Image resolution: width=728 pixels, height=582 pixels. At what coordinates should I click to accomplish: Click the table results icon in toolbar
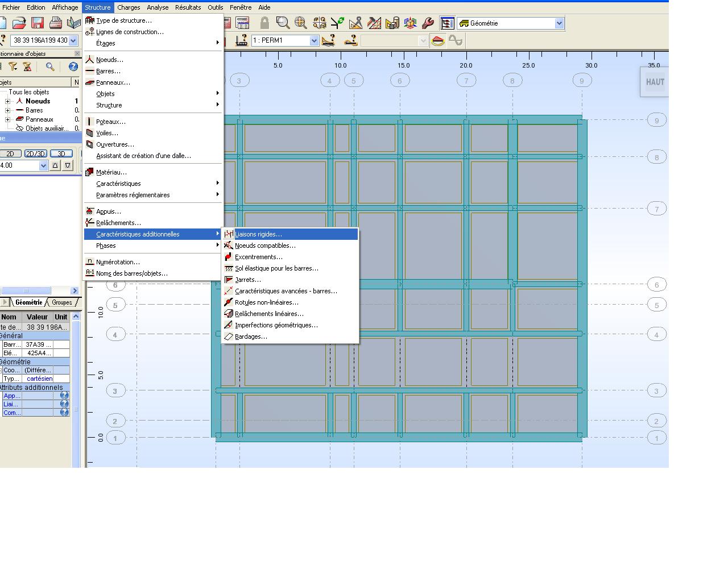pos(242,23)
